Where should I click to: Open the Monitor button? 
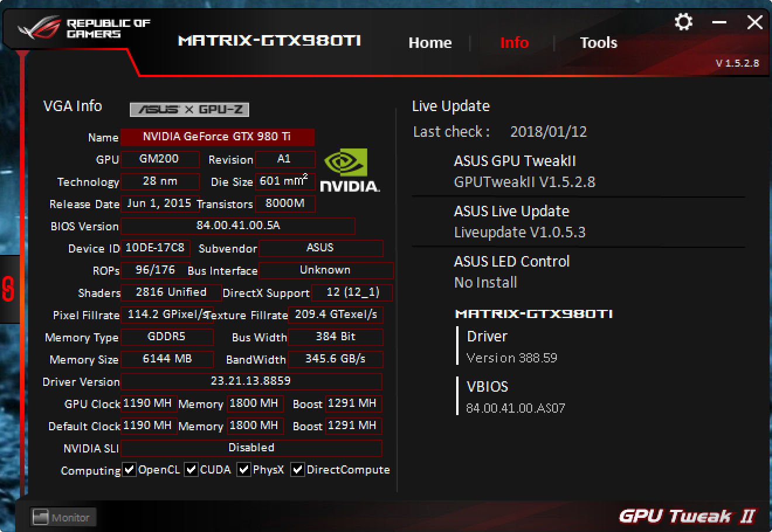click(63, 517)
